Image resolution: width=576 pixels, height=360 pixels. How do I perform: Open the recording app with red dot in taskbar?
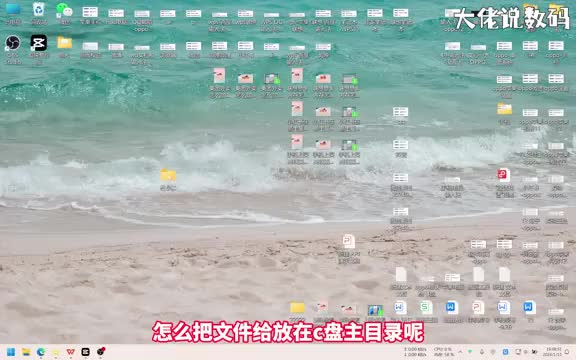pos(101,352)
